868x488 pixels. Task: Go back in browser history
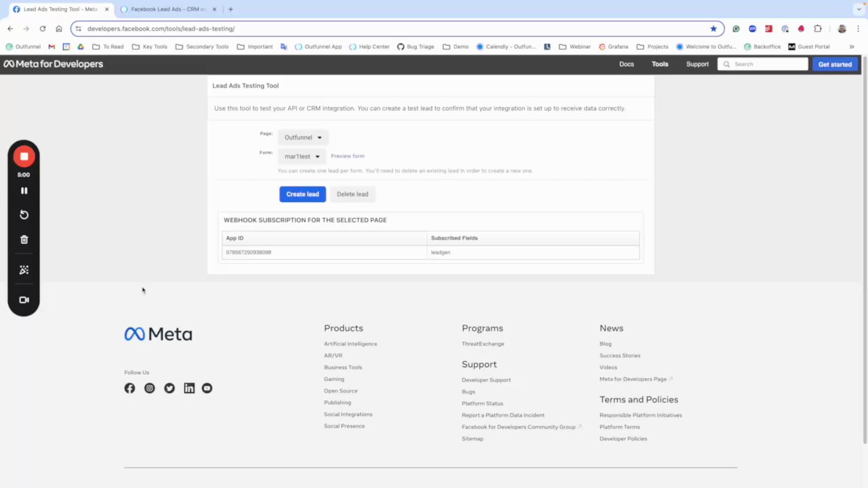(x=10, y=28)
